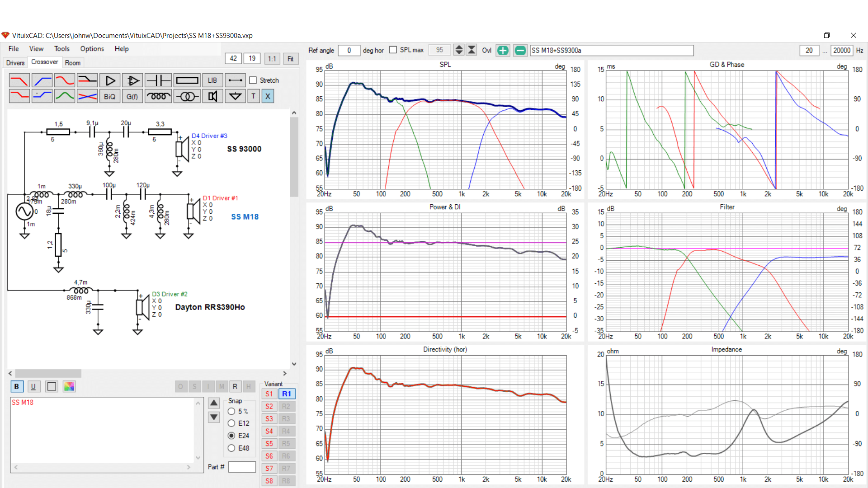Select variant S1
Screen dimensions: 868x488
[269, 394]
